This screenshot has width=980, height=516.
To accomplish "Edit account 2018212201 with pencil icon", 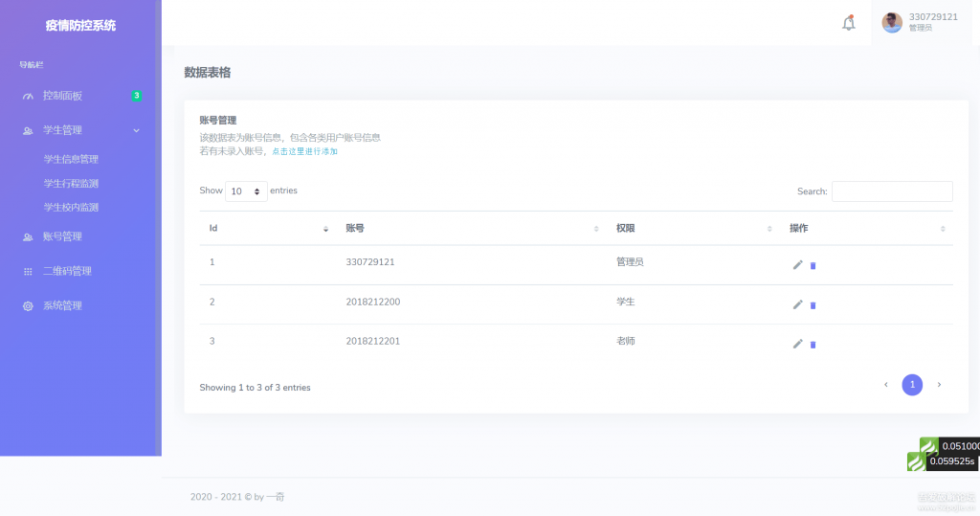I will (x=797, y=344).
